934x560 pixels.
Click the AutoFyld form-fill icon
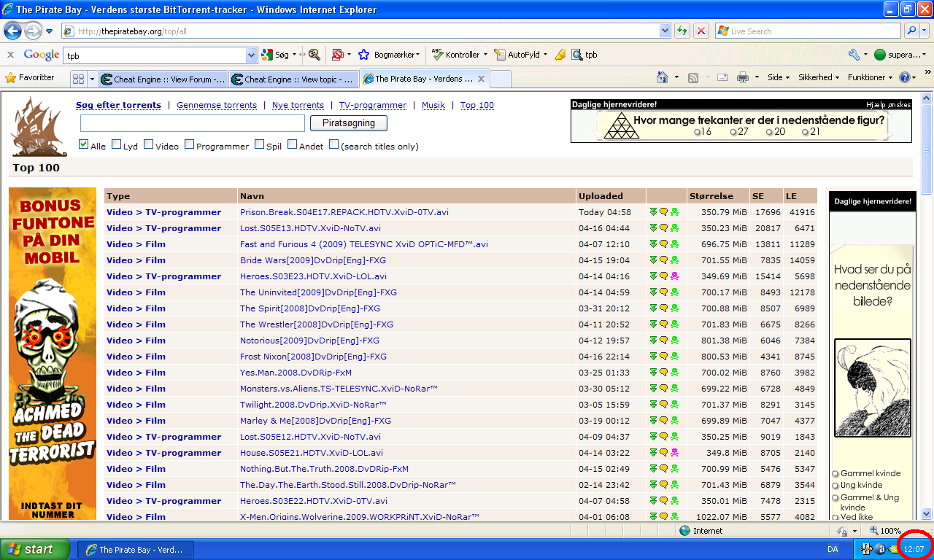pos(500,55)
